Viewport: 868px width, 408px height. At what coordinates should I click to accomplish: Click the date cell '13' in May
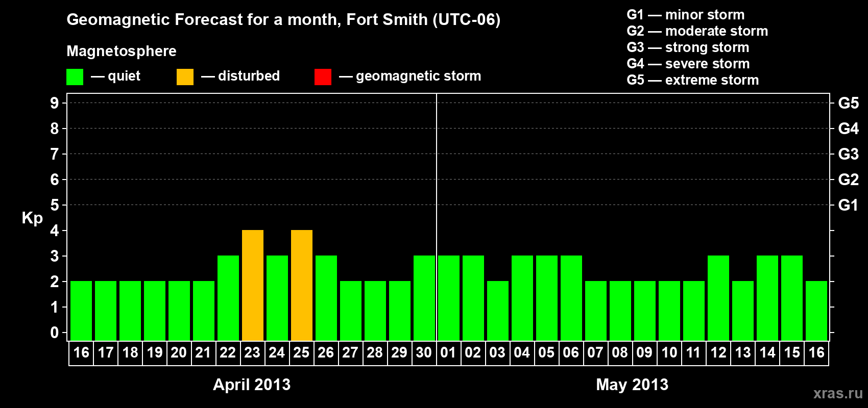(743, 353)
